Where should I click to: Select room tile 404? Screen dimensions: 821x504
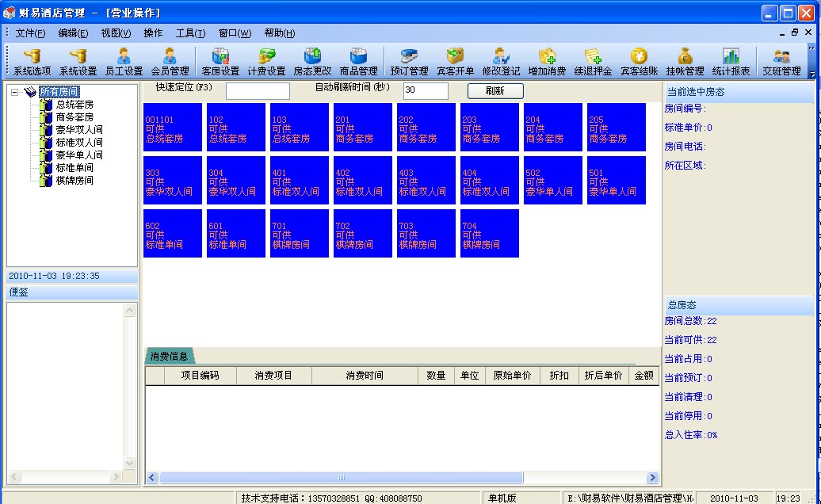[x=490, y=180]
